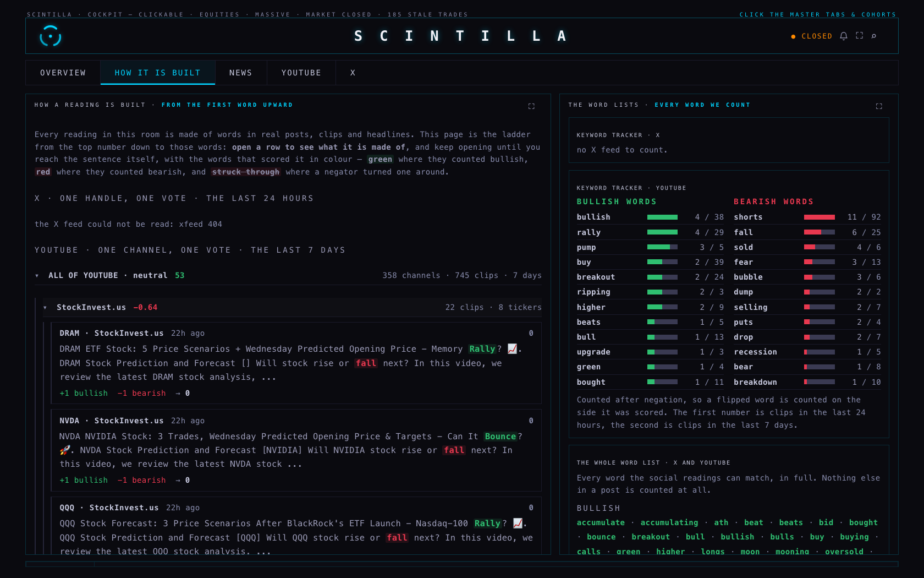The image size is (924, 578).
Task: Open the DRAM StockInvest.us clip card
Action: (296, 363)
